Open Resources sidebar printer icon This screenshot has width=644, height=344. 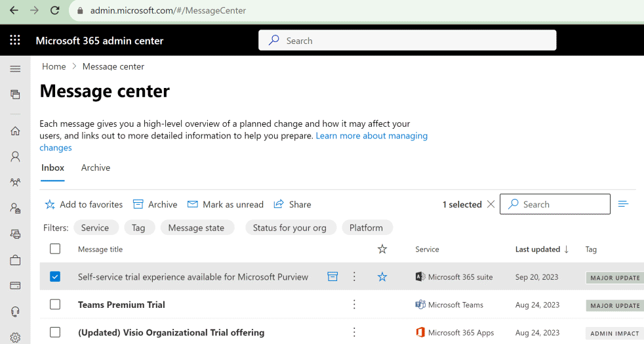coord(15,234)
